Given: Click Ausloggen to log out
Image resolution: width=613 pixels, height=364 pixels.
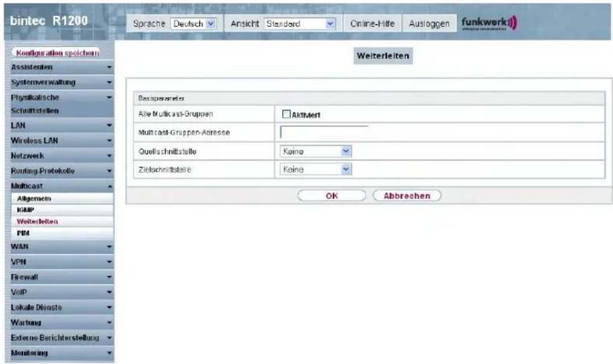Looking at the screenshot, I should coord(429,24).
